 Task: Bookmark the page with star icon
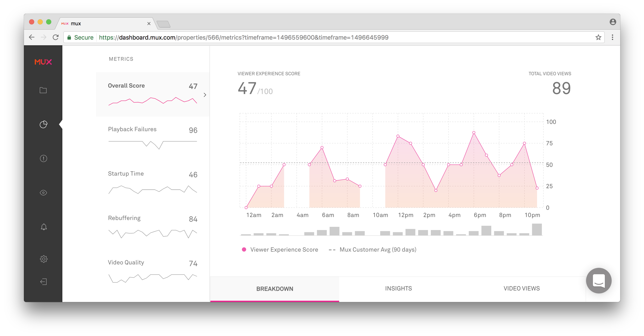point(598,37)
